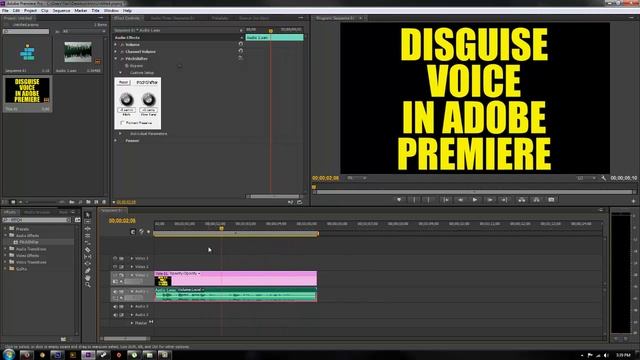Screen dimensions: 640x360
Task: Expand Individual Parameters section
Action: (x=120, y=133)
